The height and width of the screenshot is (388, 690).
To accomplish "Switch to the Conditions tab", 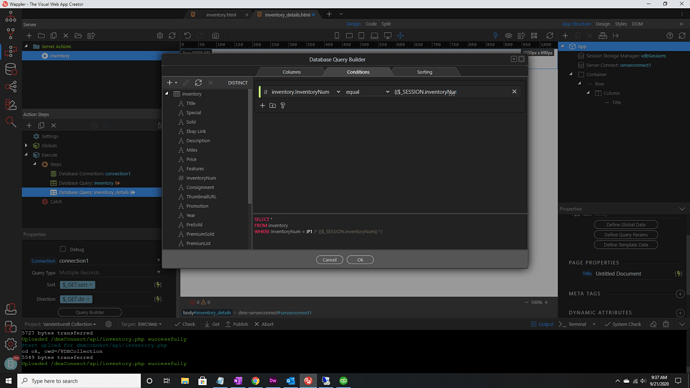I will pos(358,72).
